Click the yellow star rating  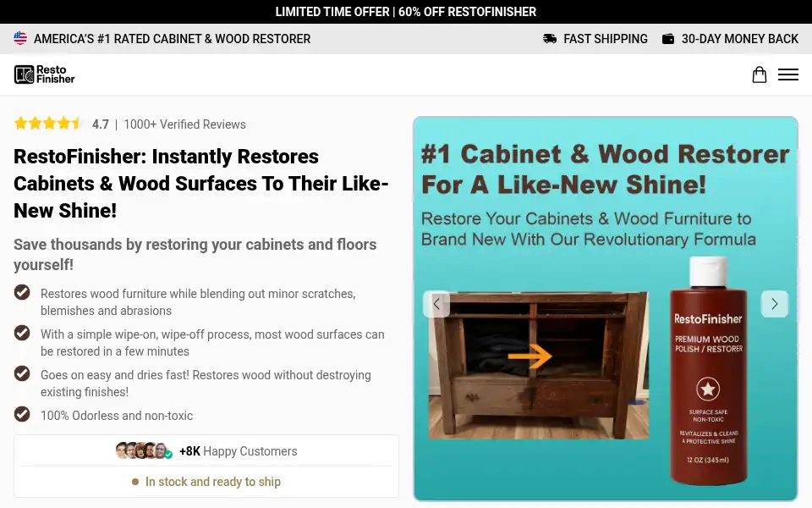pos(47,124)
